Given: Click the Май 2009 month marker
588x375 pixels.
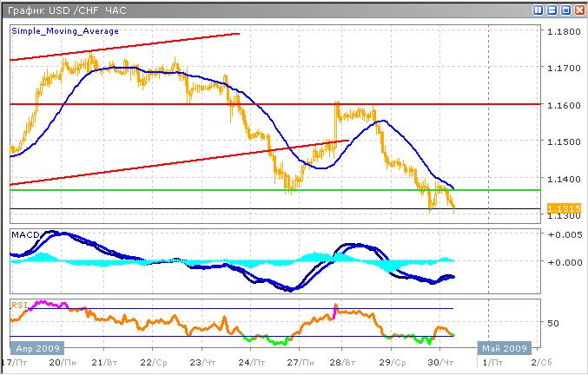Looking at the screenshot, I should coord(504,348).
